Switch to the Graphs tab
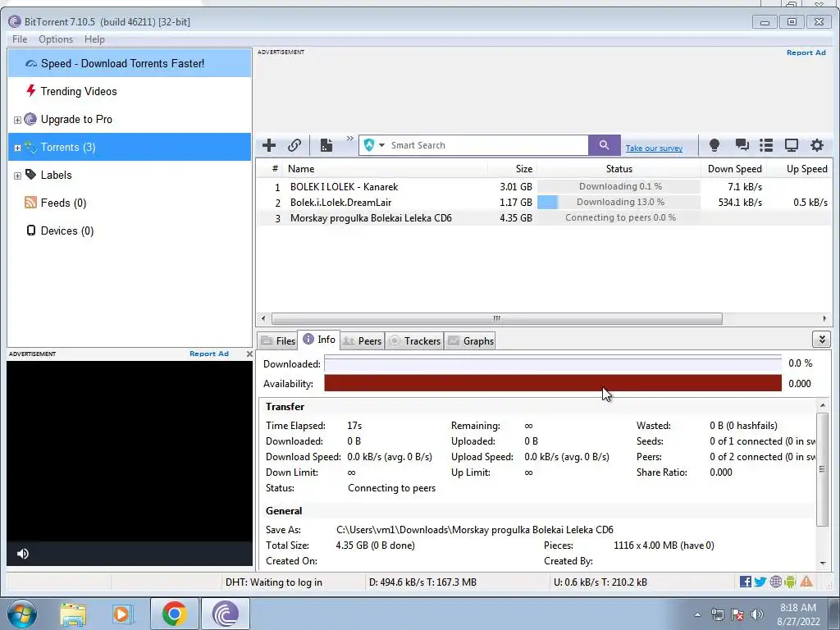Image resolution: width=840 pixels, height=630 pixels. (470, 340)
